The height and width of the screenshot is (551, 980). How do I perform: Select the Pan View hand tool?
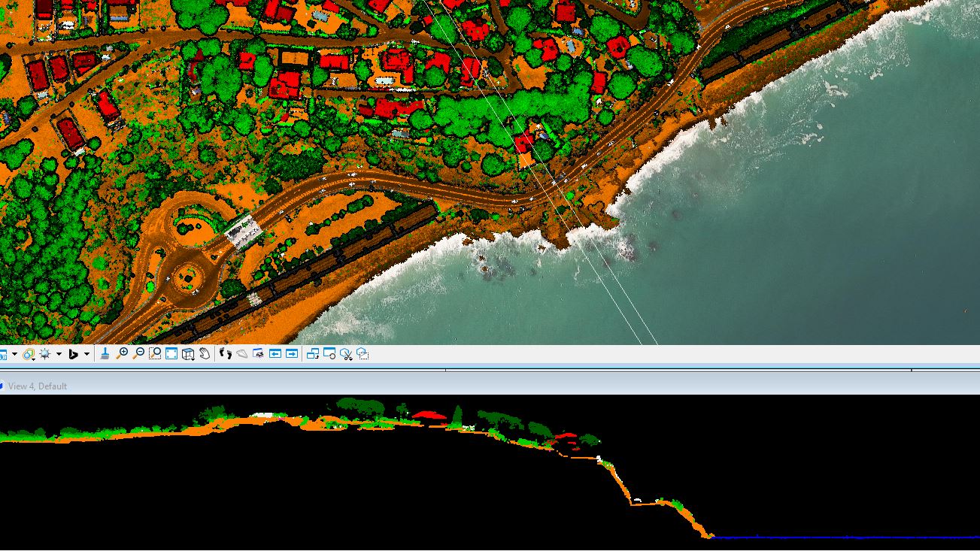click(205, 354)
